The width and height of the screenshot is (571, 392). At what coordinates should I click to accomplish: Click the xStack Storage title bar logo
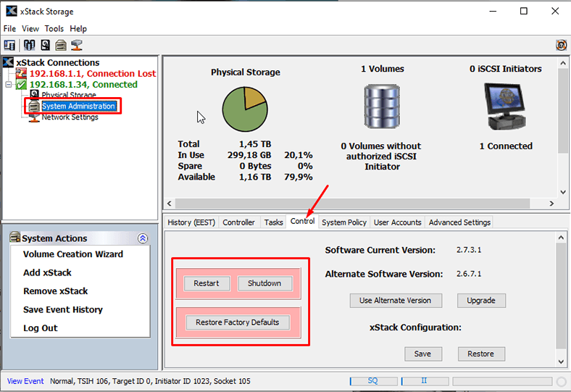coord(12,11)
